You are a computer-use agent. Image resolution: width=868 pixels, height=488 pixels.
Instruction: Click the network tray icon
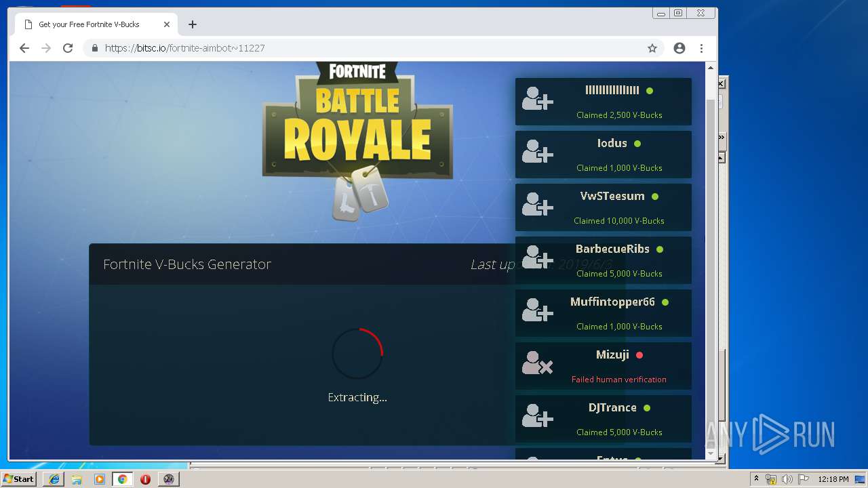tap(771, 479)
